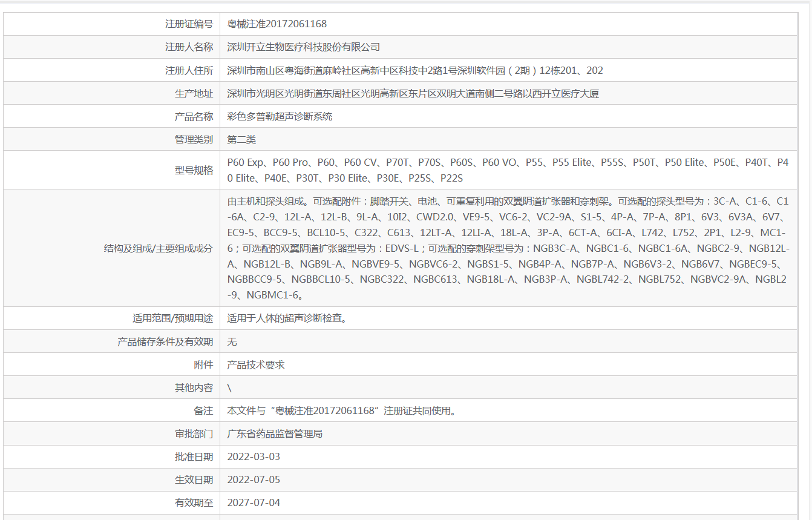Select the effective date '2022-07-05'
Viewport: 812px width, 520px height.
254,479
